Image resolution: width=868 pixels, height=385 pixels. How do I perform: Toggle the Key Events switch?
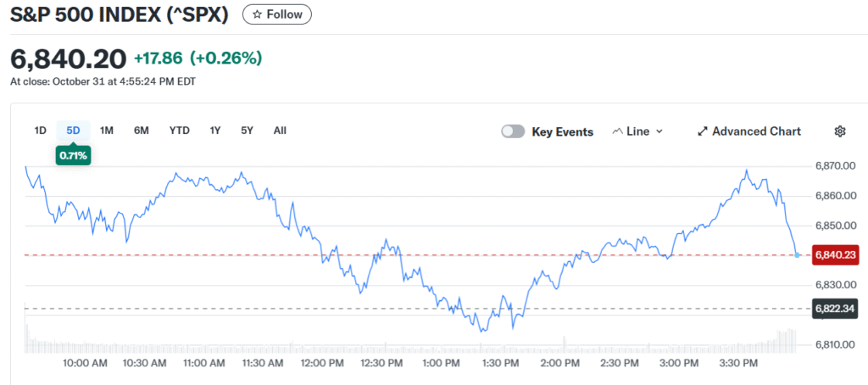[513, 131]
